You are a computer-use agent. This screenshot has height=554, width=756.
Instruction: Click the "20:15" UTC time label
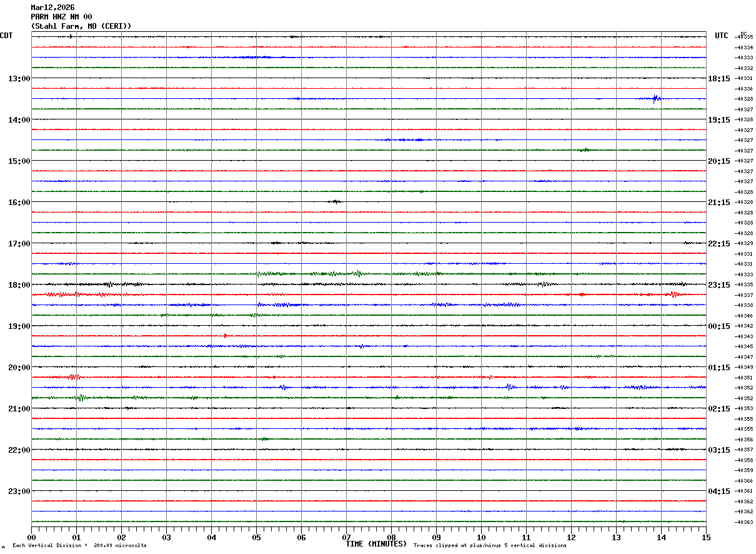pos(719,161)
